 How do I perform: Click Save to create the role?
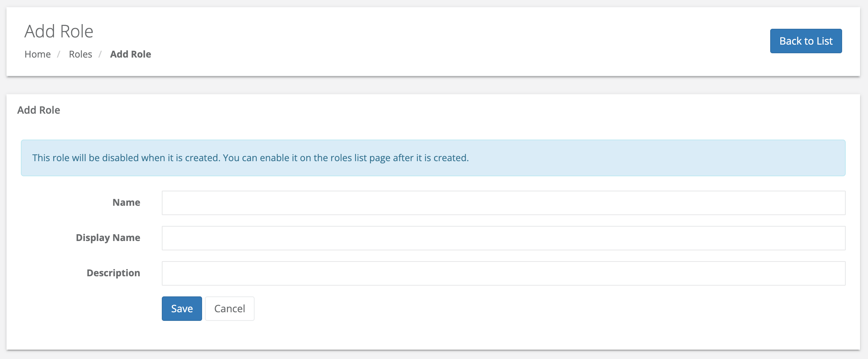pyautogui.click(x=182, y=308)
